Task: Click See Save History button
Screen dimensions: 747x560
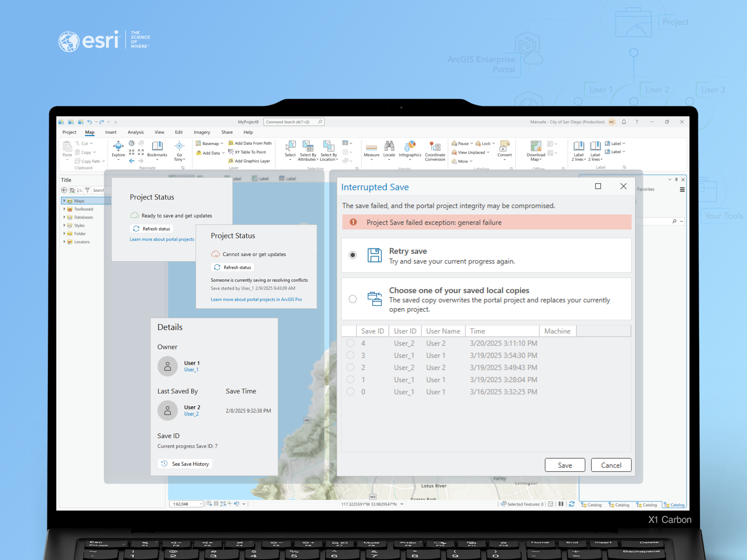Action: pos(185,464)
